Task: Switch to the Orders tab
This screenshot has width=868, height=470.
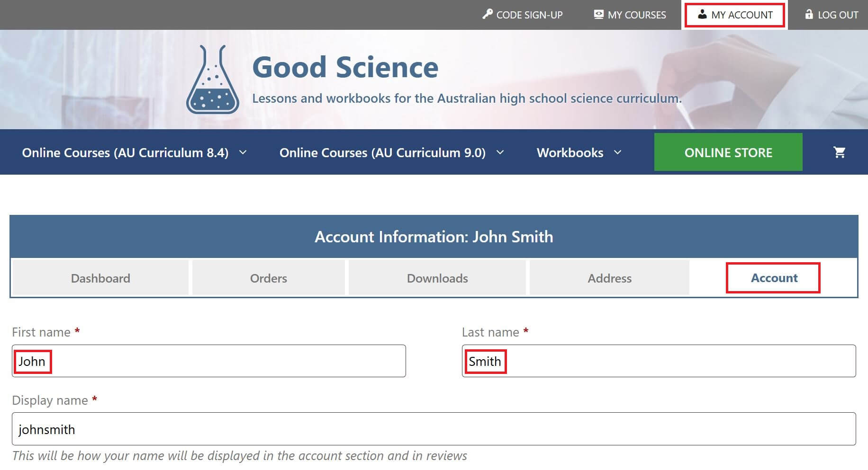Action: [268, 278]
